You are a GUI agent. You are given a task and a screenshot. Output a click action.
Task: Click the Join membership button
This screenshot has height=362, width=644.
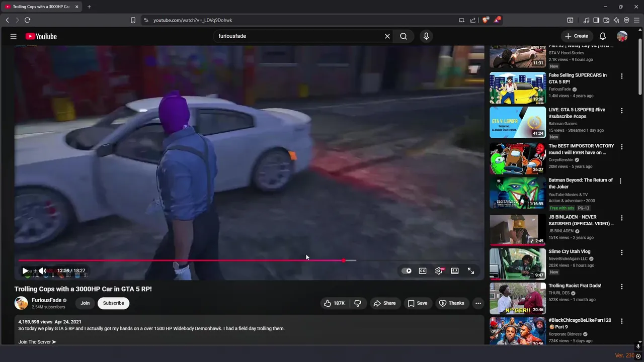click(x=85, y=303)
